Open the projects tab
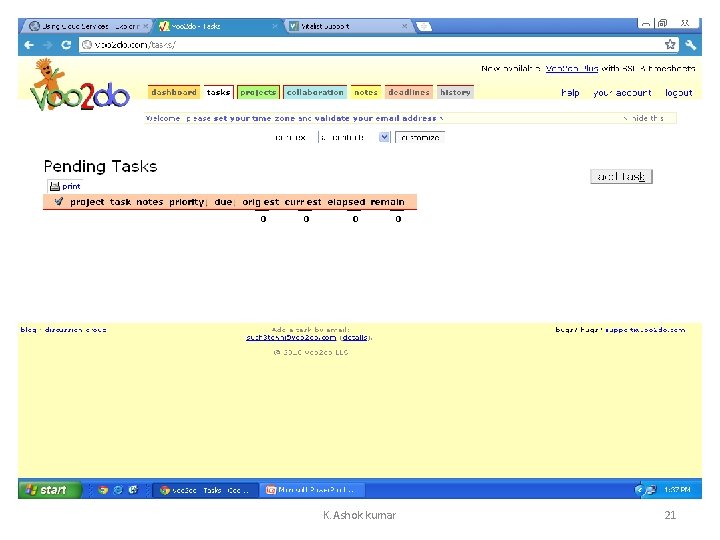This screenshot has width=720, height=540. pos(258,92)
